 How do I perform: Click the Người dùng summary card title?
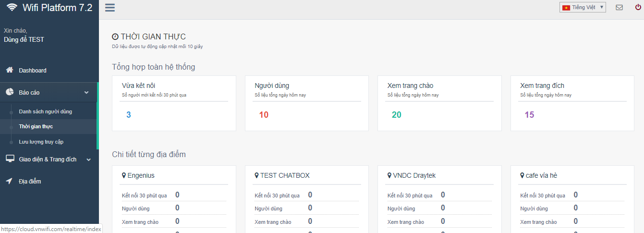click(272, 86)
